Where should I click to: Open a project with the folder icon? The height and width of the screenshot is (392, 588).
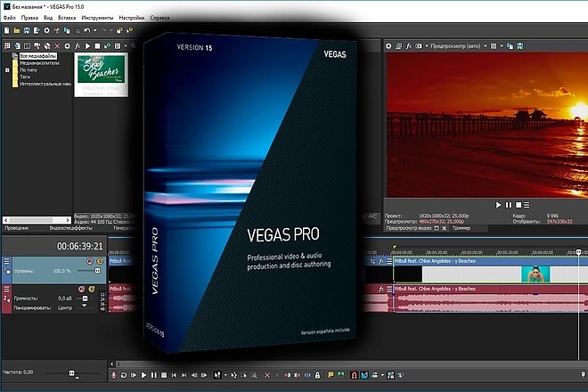[x=17, y=31]
